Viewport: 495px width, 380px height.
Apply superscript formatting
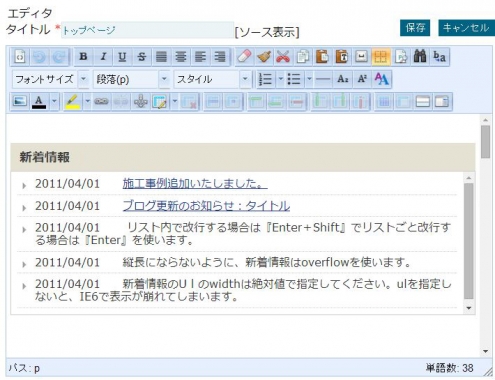pos(362,79)
